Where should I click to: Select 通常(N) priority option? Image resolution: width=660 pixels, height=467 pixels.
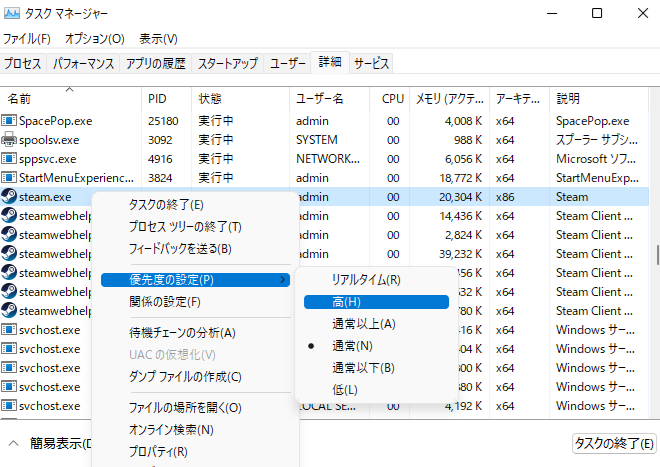click(x=351, y=345)
